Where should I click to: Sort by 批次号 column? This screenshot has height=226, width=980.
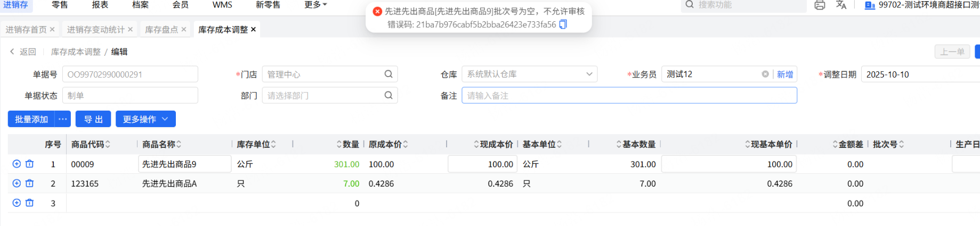901,145
